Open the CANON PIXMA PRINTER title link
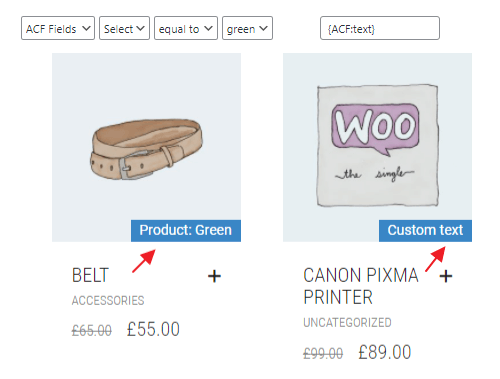The height and width of the screenshot is (379, 500). pos(361,286)
